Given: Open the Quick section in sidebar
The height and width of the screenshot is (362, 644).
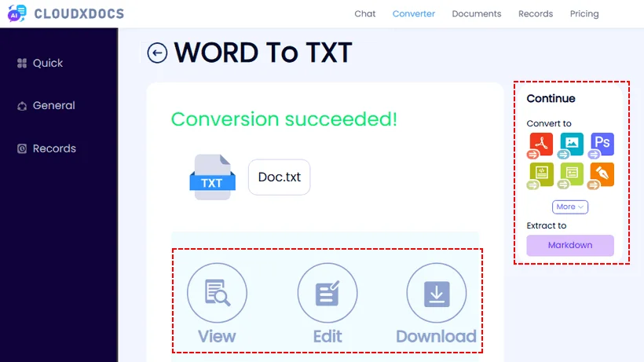Looking at the screenshot, I should (40, 63).
